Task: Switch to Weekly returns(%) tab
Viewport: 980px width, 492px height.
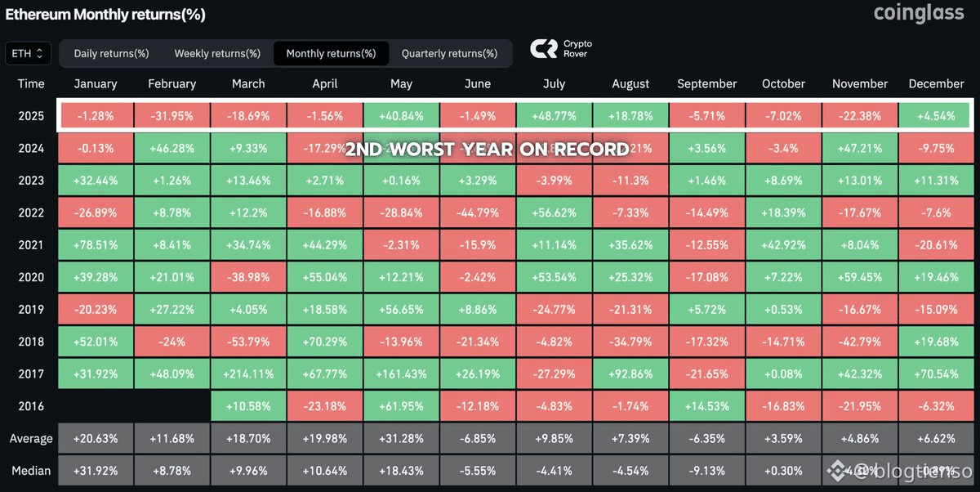Action: pyautogui.click(x=217, y=53)
